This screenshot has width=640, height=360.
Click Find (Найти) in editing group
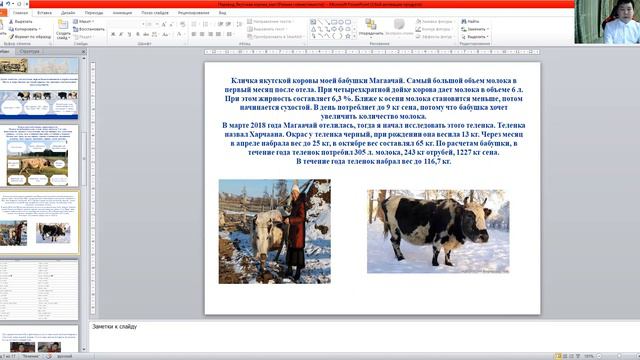[470, 21]
